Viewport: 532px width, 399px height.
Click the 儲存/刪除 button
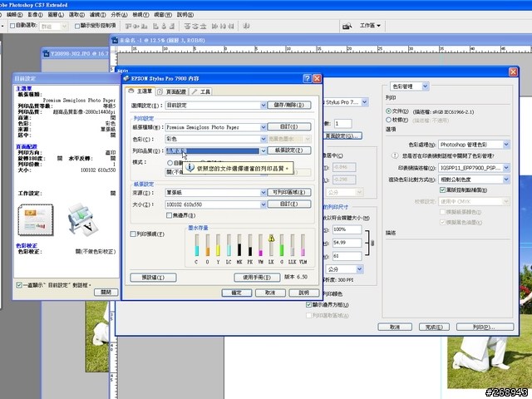289,105
